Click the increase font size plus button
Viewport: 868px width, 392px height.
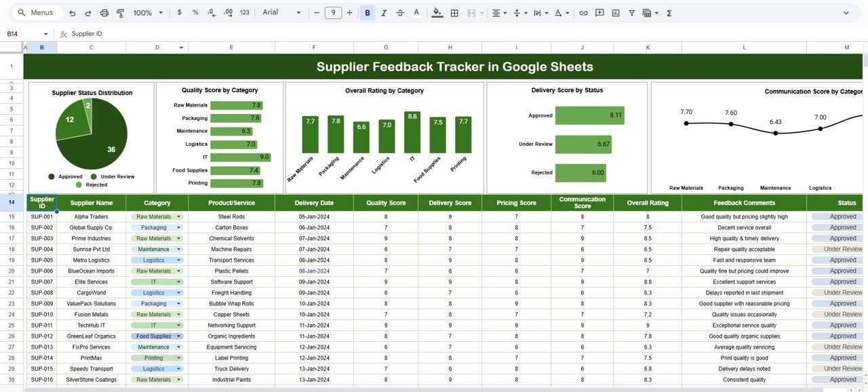click(349, 13)
